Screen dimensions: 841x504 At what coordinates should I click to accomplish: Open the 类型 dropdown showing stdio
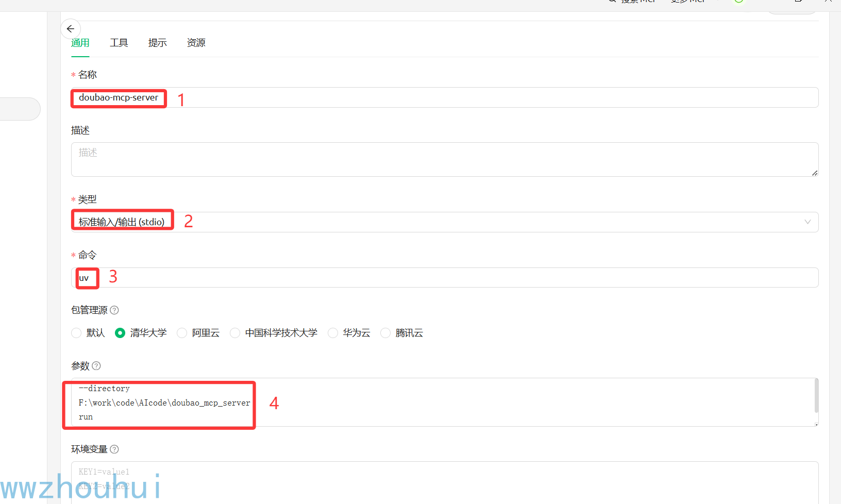point(445,222)
